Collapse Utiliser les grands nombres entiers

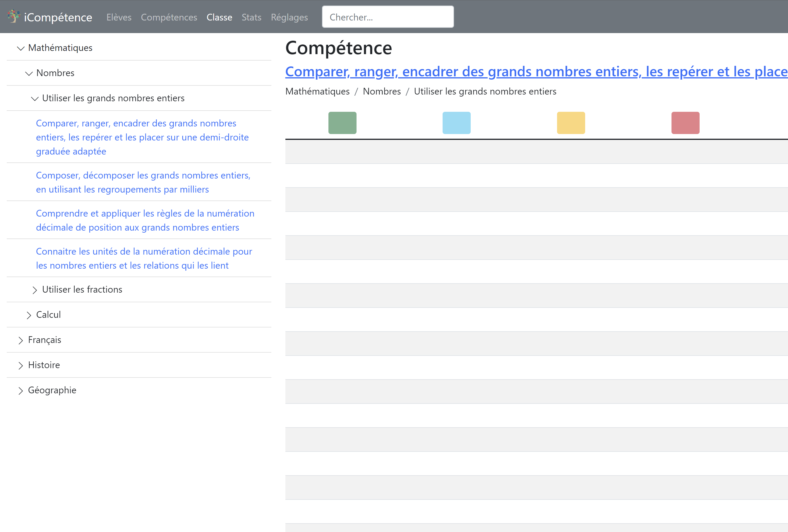tap(35, 98)
